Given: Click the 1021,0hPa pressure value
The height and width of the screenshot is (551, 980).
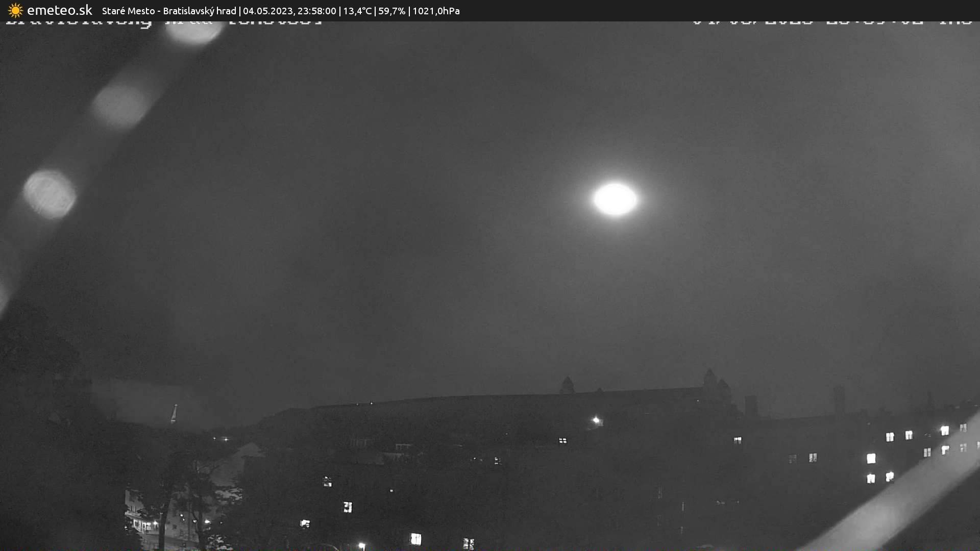Looking at the screenshot, I should point(436,11).
